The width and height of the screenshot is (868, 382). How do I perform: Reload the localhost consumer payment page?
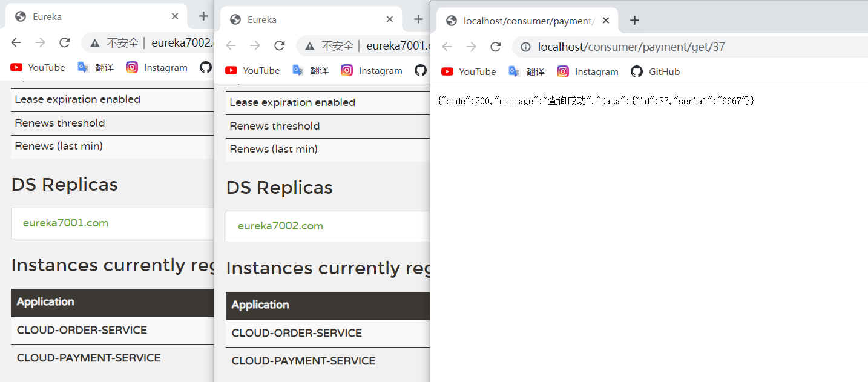click(x=495, y=47)
